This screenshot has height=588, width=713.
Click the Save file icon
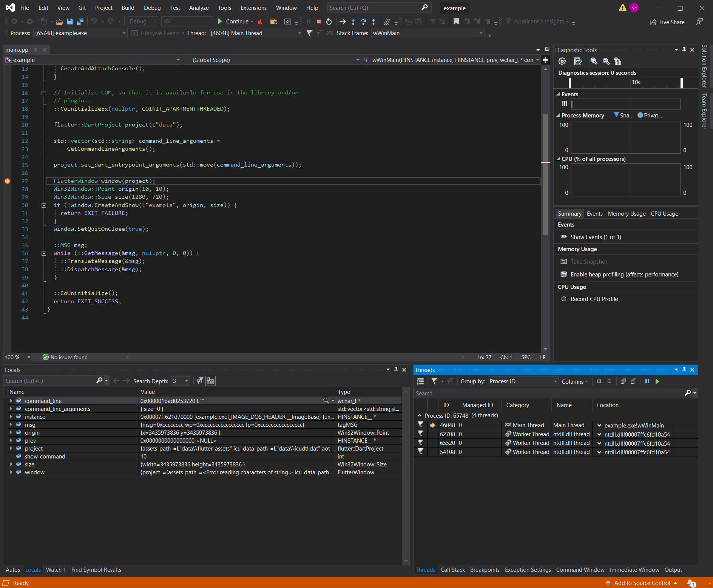[69, 22]
